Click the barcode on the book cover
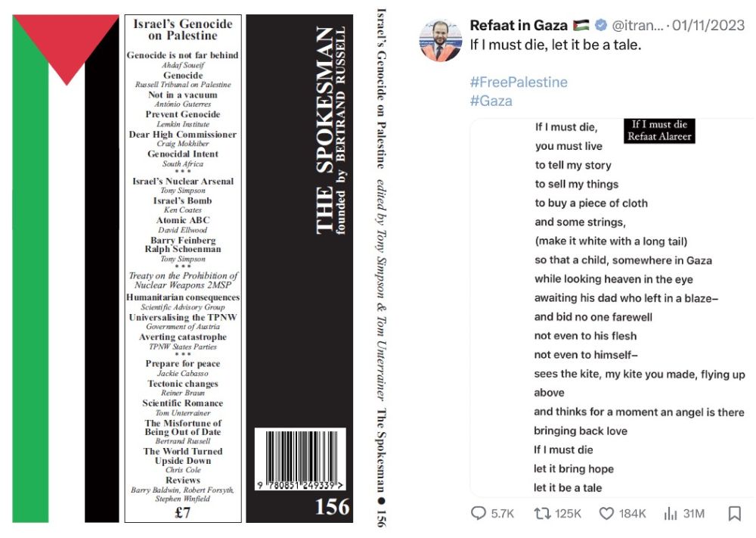The image size is (756, 538). click(x=300, y=460)
